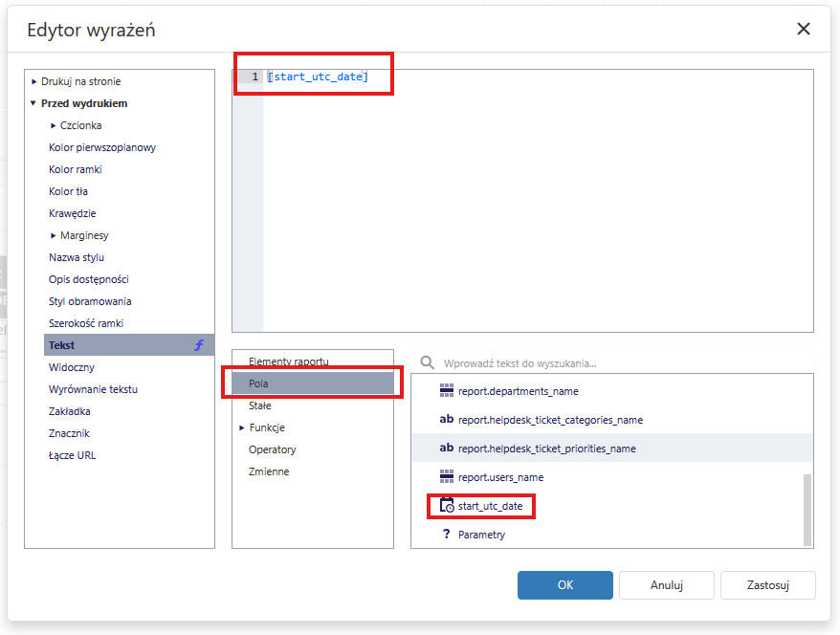Click the Zastosuj button

click(x=767, y=585)
